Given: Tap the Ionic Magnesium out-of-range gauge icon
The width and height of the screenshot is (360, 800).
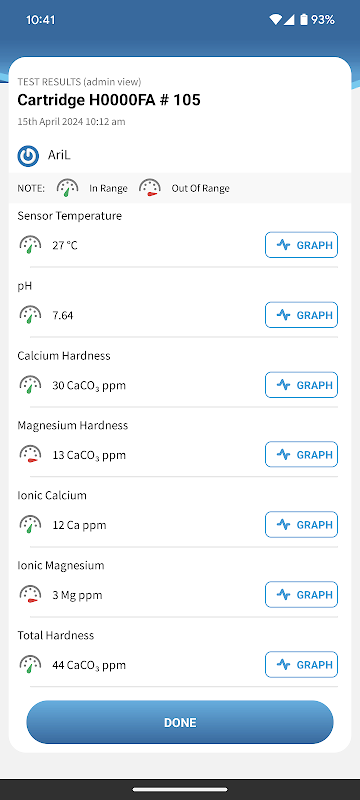Looking at the screenshot, I should coord(30,594).
